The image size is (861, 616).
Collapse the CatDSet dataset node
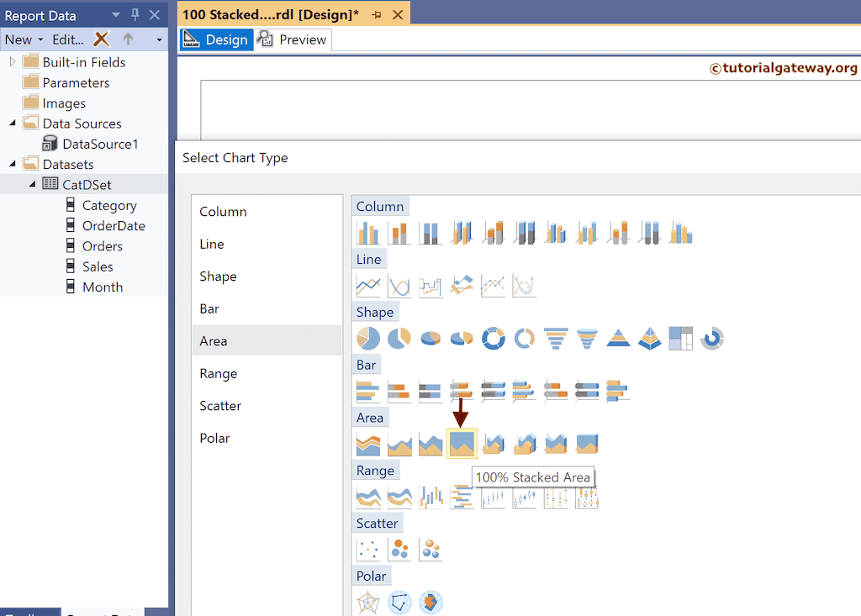pos(33,185)
